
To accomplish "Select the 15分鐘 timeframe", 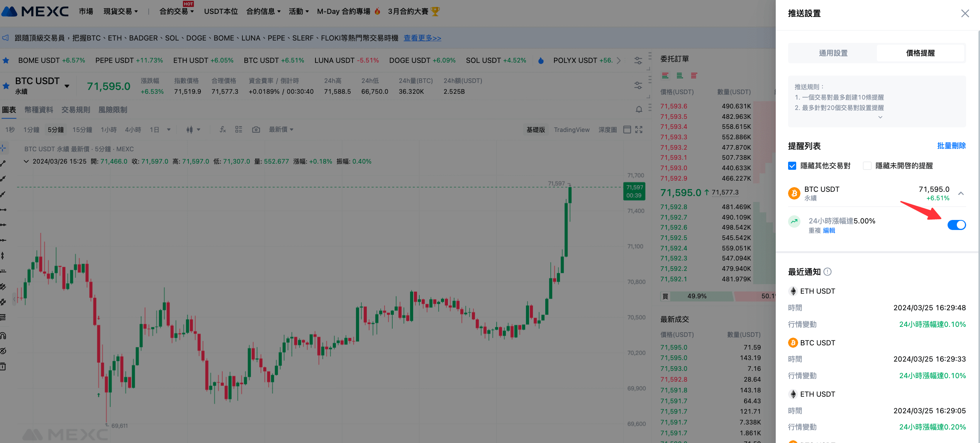I will 82,130.
